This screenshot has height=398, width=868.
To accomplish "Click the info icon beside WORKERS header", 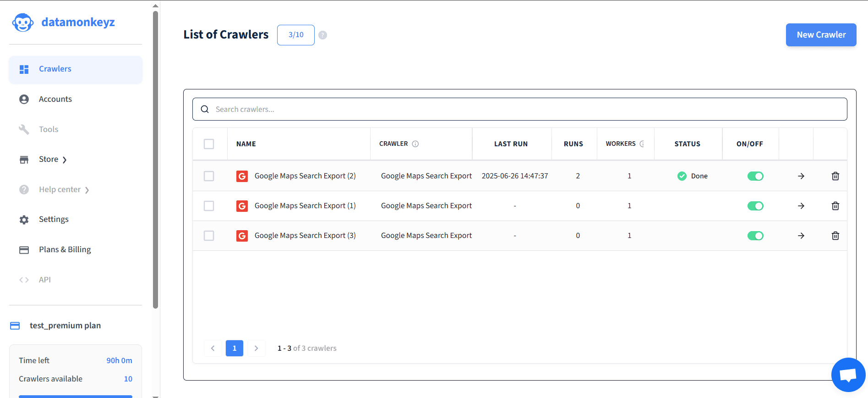I will 642,144.
